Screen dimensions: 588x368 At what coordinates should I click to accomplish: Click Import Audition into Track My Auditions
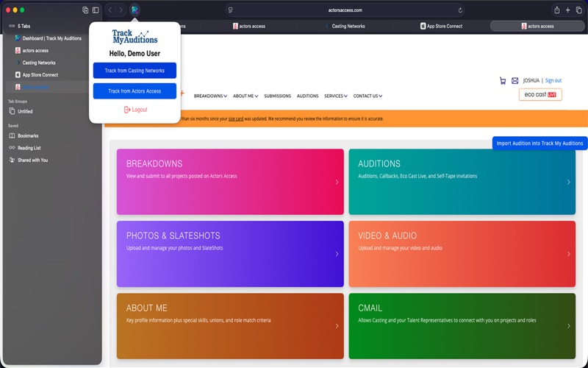coord(539,143)
